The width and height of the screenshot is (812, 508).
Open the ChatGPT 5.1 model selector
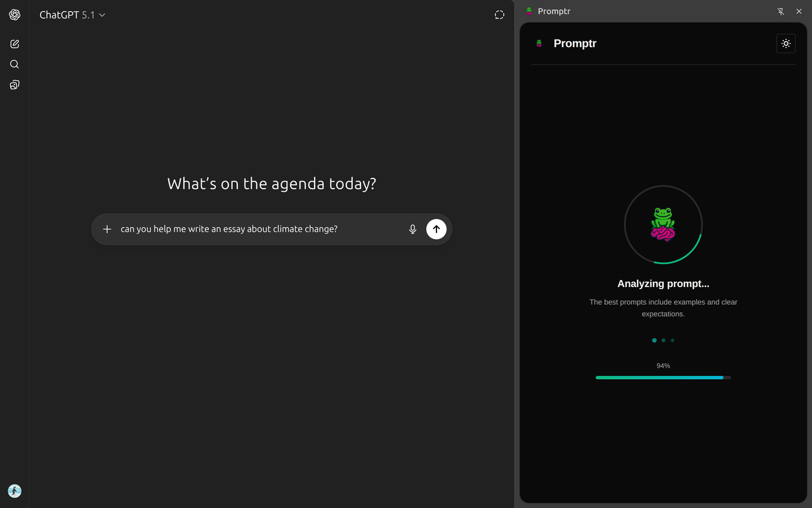tap(72, 15)
